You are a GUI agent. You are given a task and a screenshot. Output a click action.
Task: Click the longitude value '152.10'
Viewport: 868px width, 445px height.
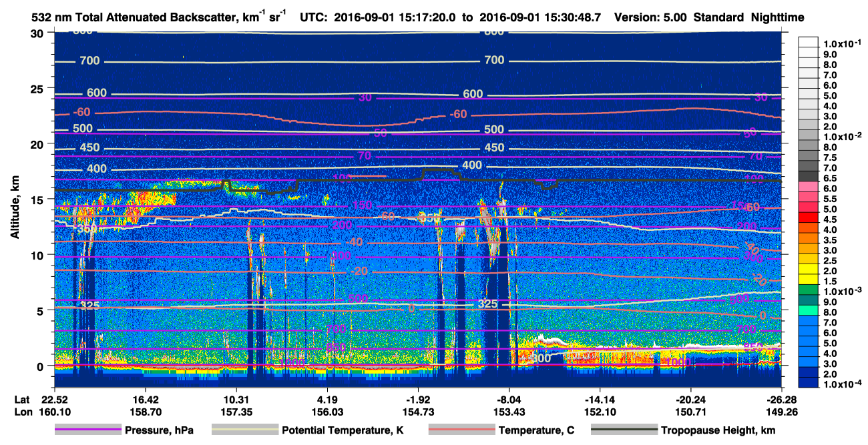coord(600,412)
